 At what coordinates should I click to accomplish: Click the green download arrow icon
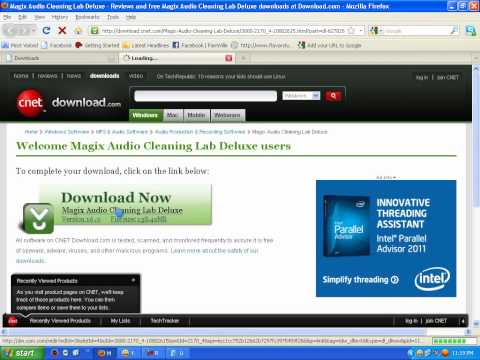click(38, 218)
